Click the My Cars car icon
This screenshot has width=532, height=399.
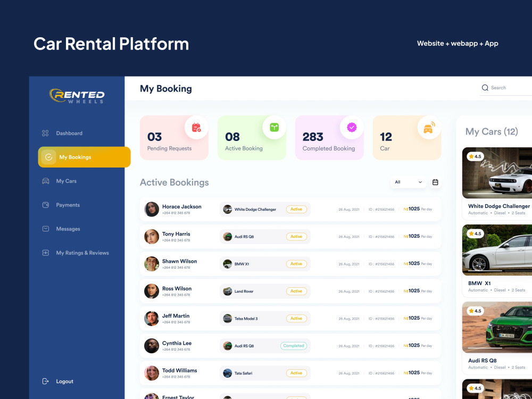(45, 181)
